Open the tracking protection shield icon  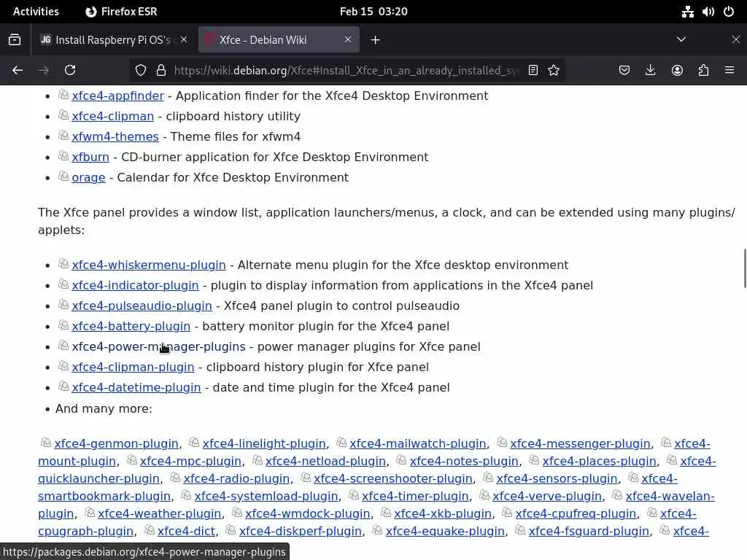(x=141, y=71)
